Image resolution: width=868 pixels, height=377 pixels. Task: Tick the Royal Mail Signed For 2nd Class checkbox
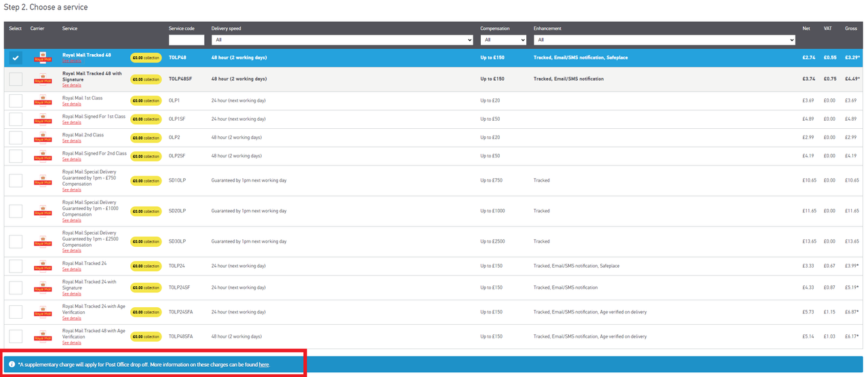(16, 155)
